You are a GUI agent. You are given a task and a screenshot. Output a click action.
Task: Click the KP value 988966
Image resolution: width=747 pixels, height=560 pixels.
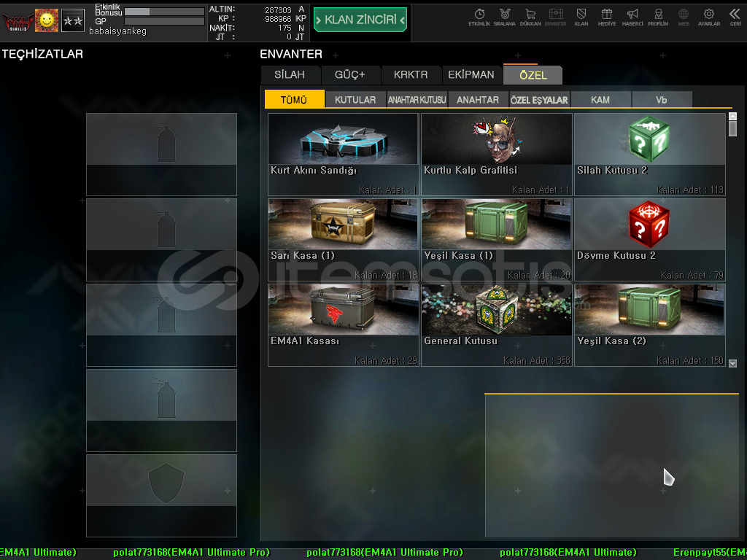(278, 19)
